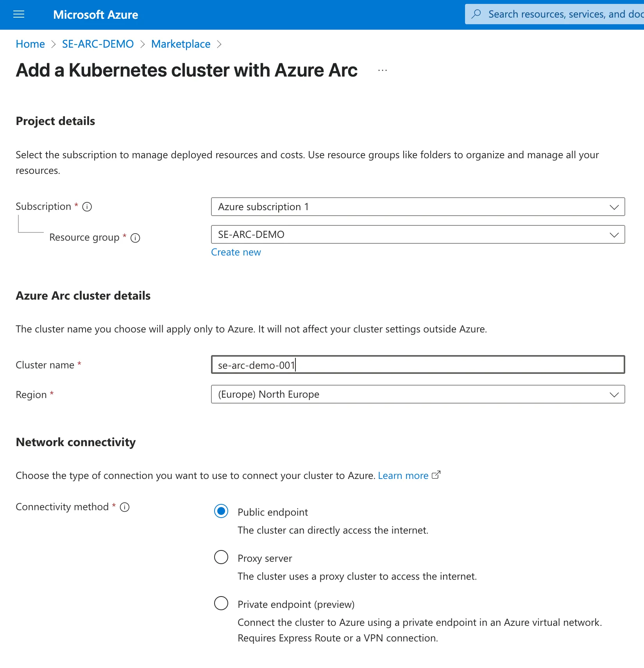Image resolution: width=644 pixels, height=668 pixels.
Task: Select Proxy server radio button
Action: 221,557
